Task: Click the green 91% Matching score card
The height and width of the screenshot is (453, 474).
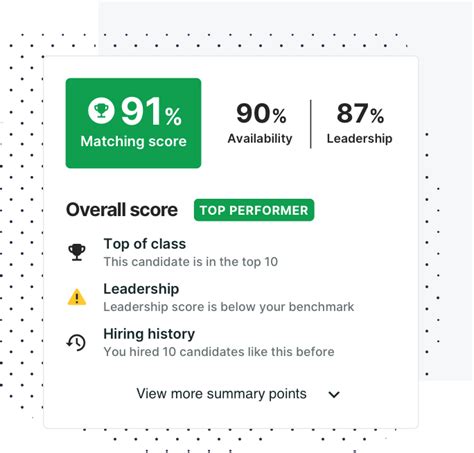Action: pyautogui.click(x=133, y=123)
